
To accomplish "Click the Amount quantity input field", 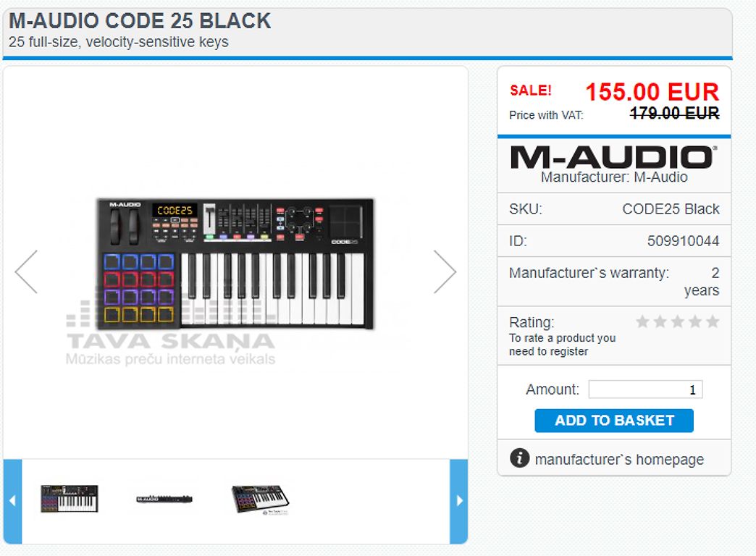I will pyautogui.click(x=645, y=389).
